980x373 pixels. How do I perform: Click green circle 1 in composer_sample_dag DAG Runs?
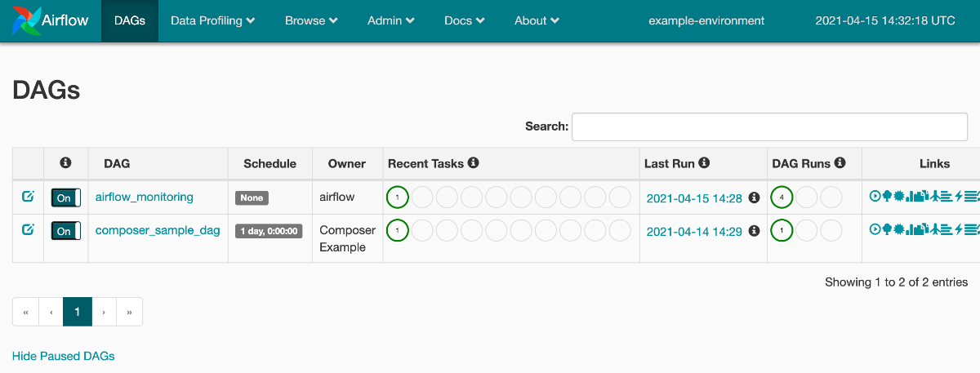pos(782,230)
